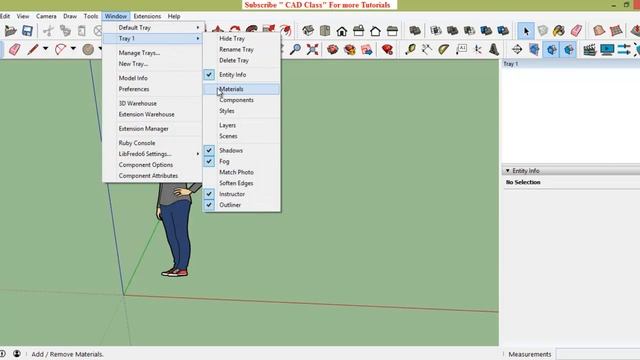Choose Manage Trays... option
Viewport: 640px width, 360px height.
(153, 53)
